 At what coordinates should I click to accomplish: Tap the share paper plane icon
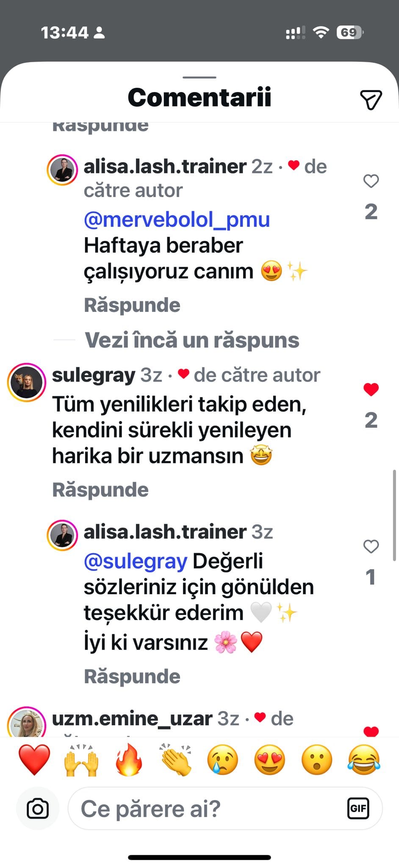pos(371,100)
